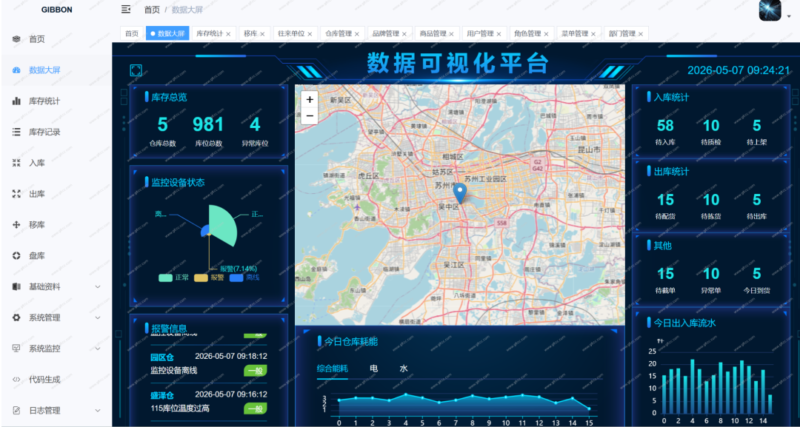Close the 用户管理 tab with its x

pos(498,34)
